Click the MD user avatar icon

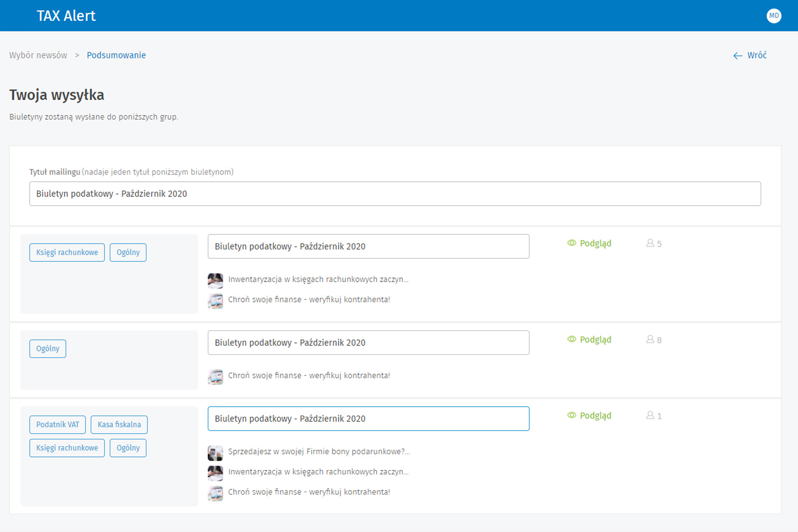(x=774, y=16)
